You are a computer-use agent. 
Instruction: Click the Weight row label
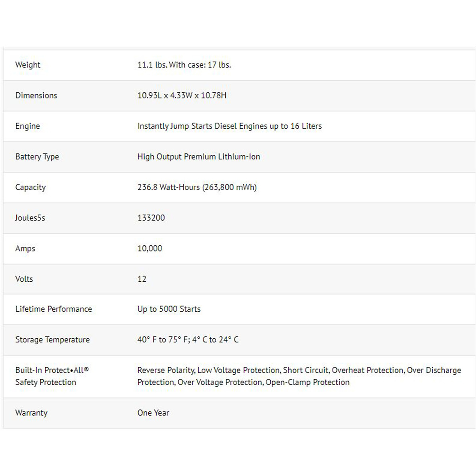pyautogui.click(x=28, y=65)
